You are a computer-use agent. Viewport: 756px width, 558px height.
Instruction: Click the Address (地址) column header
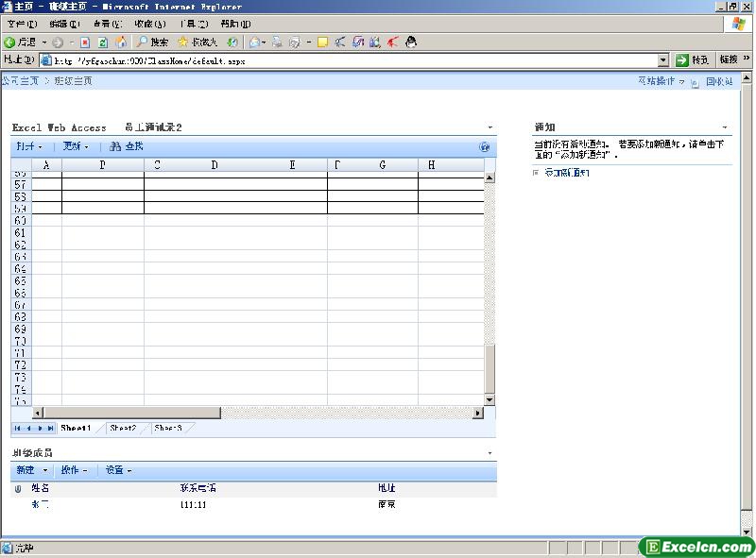[387, 488]
